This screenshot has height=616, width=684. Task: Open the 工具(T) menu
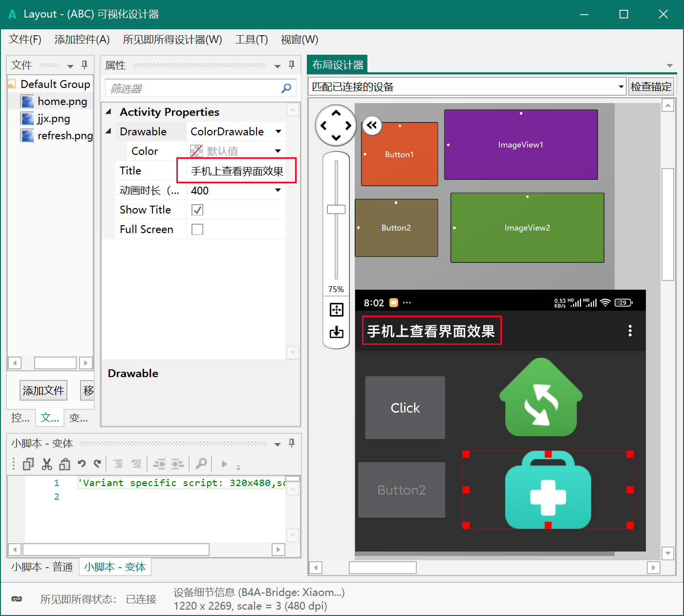pyautogui.click(x=251, y=40)
